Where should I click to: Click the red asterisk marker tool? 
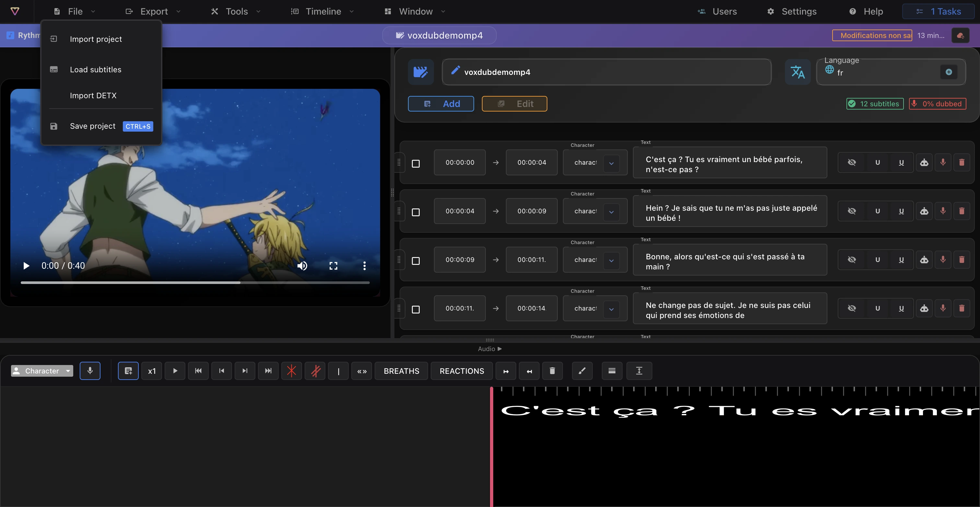click(291, 371)
